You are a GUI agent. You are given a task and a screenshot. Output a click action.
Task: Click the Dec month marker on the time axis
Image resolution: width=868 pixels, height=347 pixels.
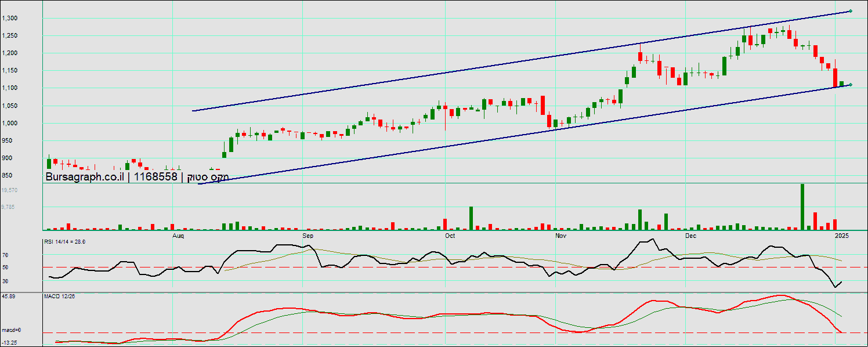pyautogui.click(x=690, y=236)
